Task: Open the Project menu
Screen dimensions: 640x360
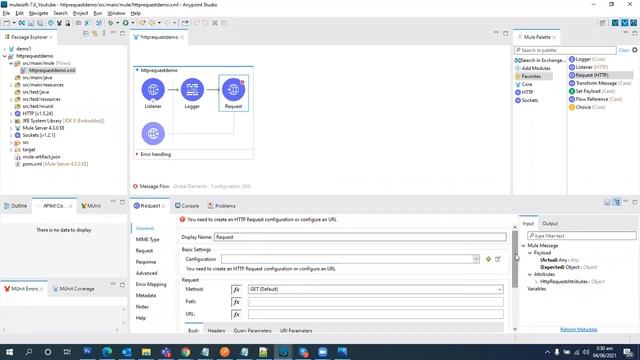Action: (80, 13)
